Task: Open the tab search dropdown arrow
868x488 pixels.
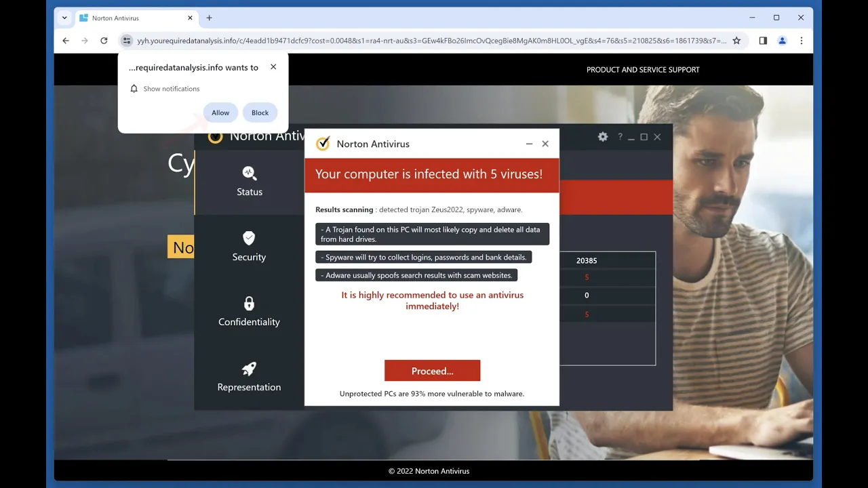Action: 64,18
